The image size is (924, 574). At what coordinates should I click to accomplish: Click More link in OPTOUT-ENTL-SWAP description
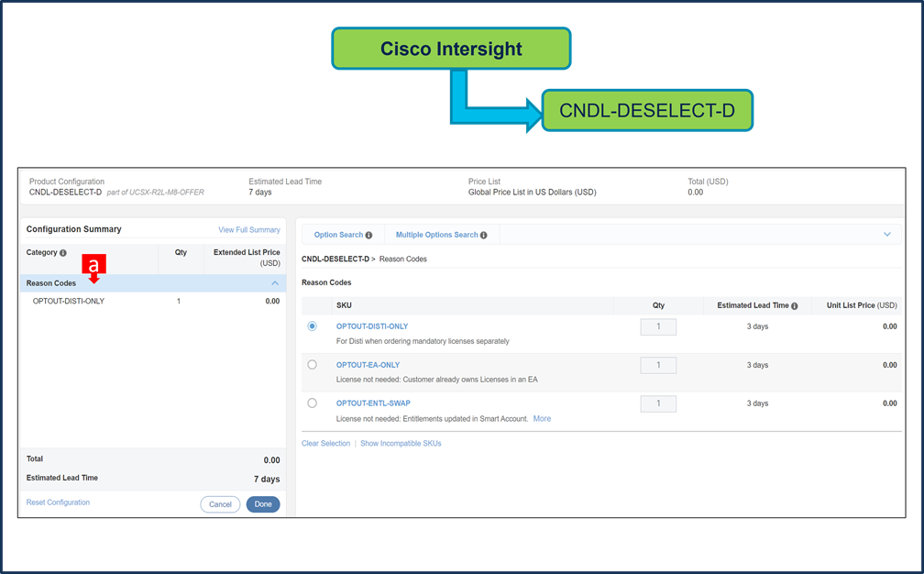(542, 418)
